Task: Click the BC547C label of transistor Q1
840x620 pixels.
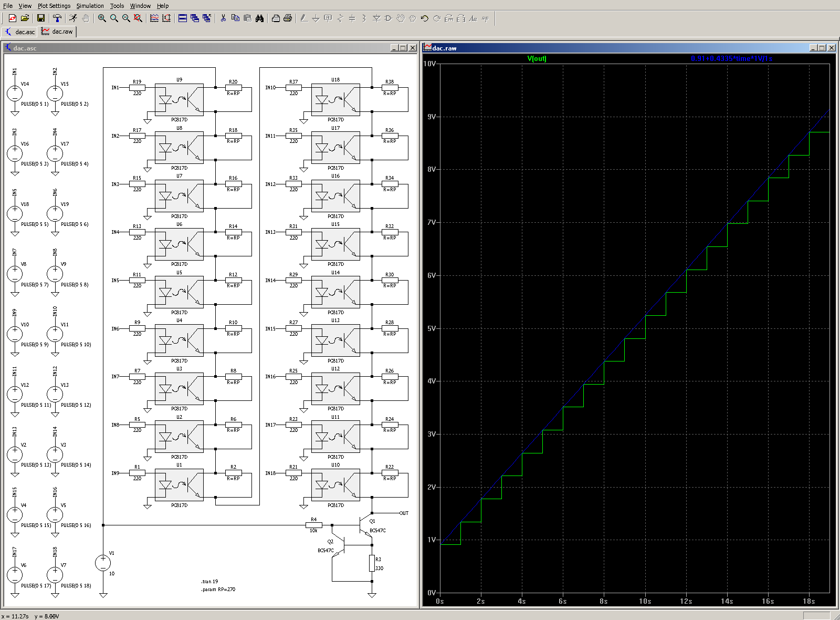Action: click(x=377, y=531)
